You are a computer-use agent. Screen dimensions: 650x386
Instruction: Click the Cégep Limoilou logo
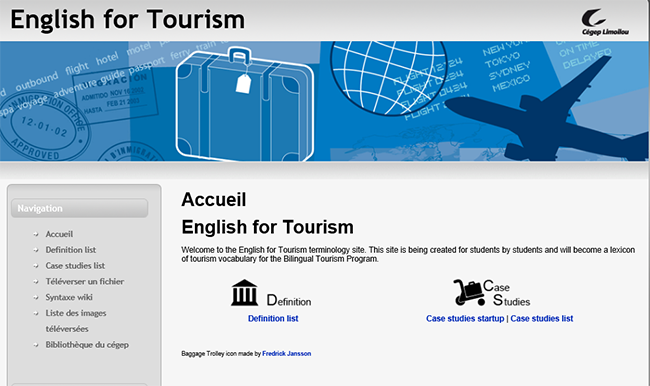605,22
